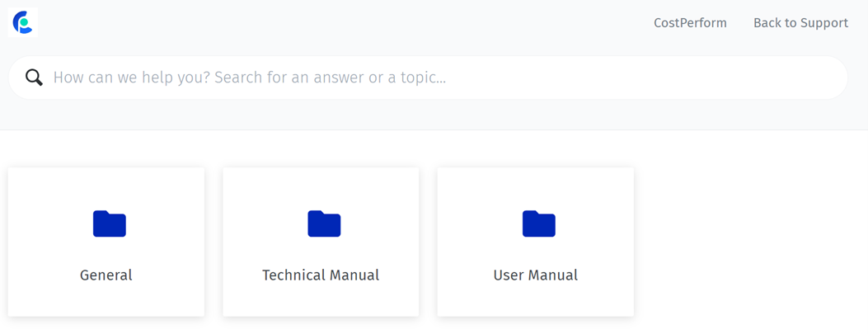This screenshot has width=868, height=334.
Task: Open the CostPerform navigation link
Action: [x=690, y=23]
